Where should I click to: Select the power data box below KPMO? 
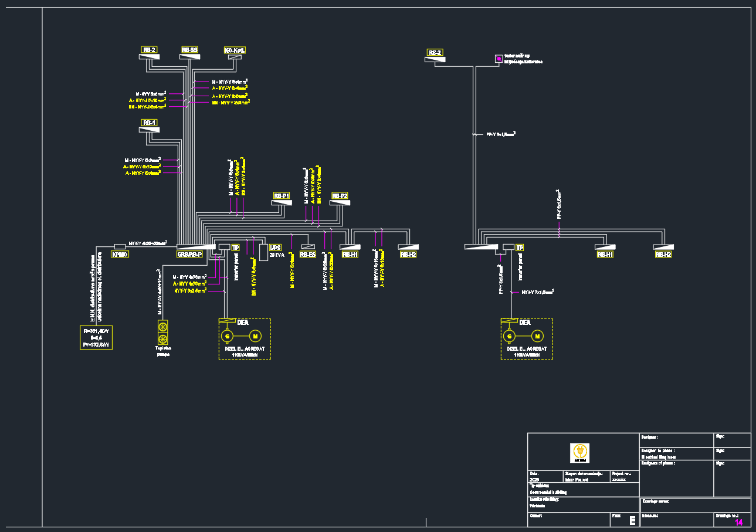pos(96,338)
